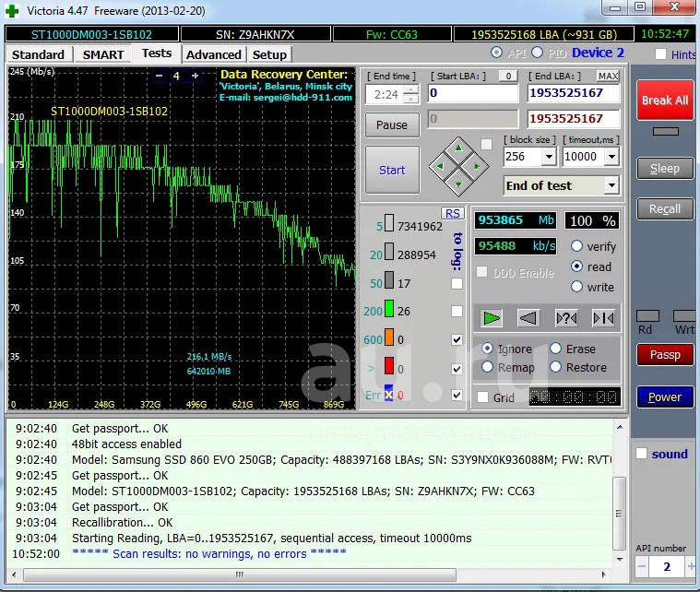Click the RS reset counters button
Image resolution: width=700 pixels, height=592 pixels.
click(452, 213)
